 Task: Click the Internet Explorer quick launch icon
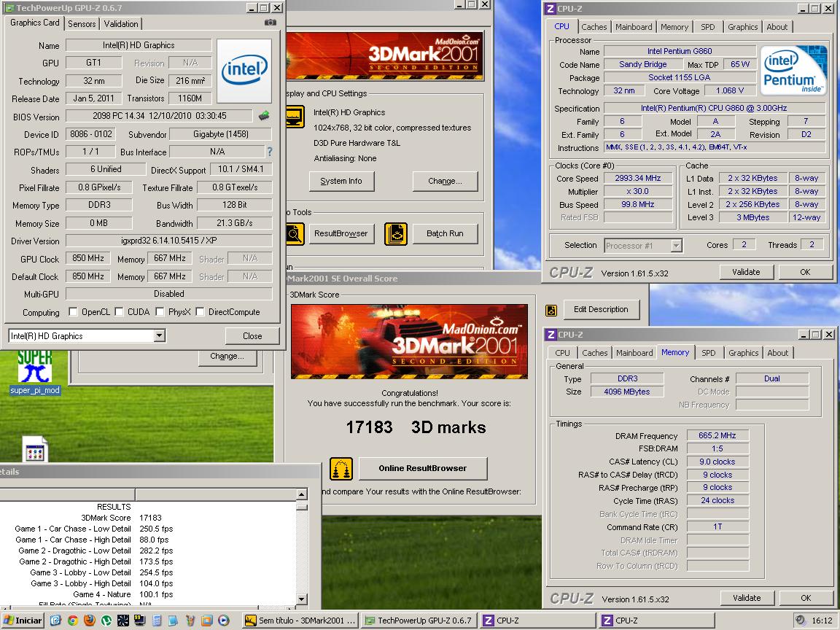tap(55, 621)
